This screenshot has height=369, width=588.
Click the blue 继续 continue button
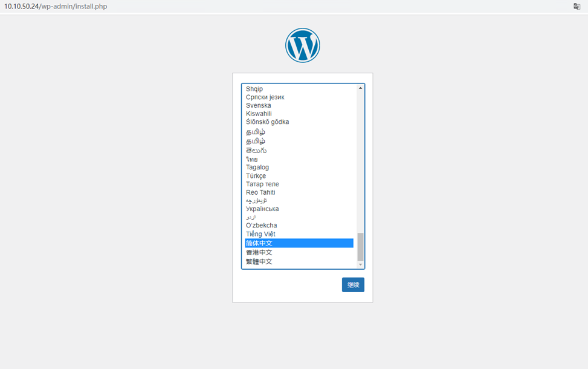coord(353,284)
